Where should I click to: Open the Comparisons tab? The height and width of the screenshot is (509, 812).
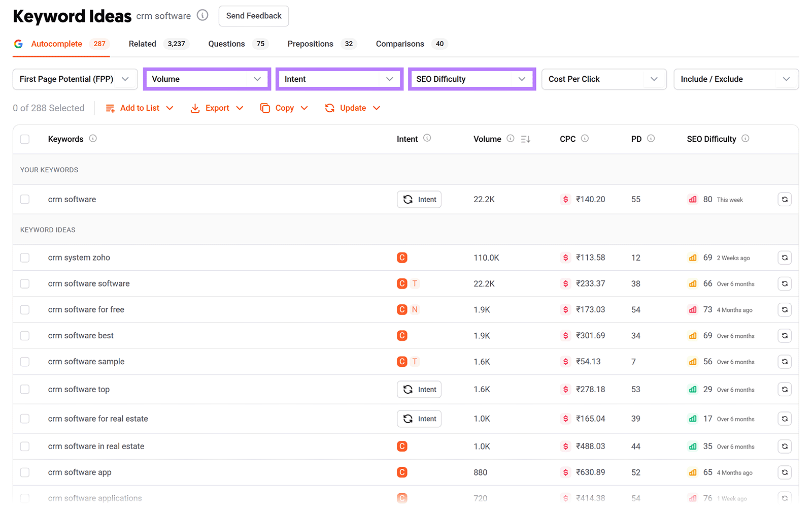coord(399,44)
